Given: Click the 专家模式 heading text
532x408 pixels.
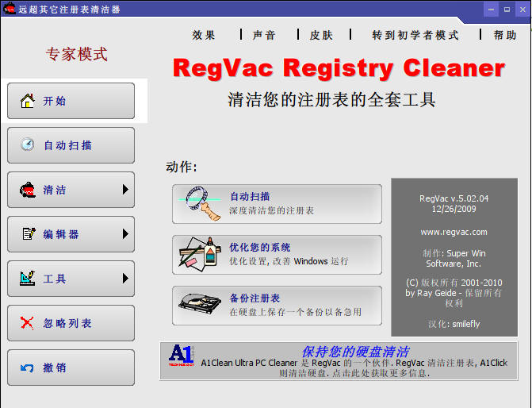Looking at the screenshot, I should click(77, 54).
